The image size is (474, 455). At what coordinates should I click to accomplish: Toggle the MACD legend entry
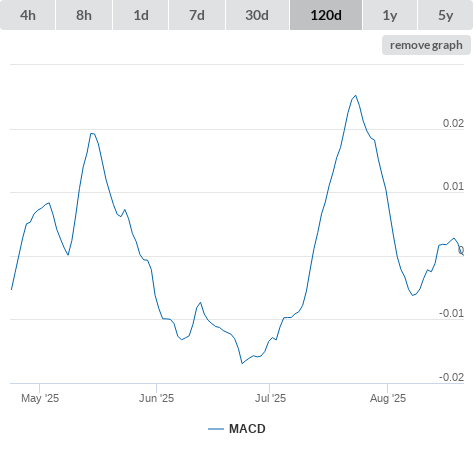[x=237, y=429]
